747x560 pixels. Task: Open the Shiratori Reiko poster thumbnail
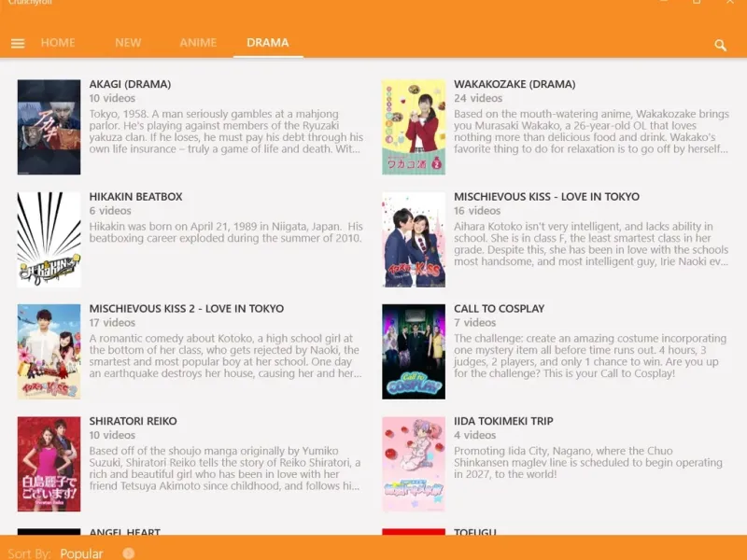pyautogui.click(x=49, y=464)
